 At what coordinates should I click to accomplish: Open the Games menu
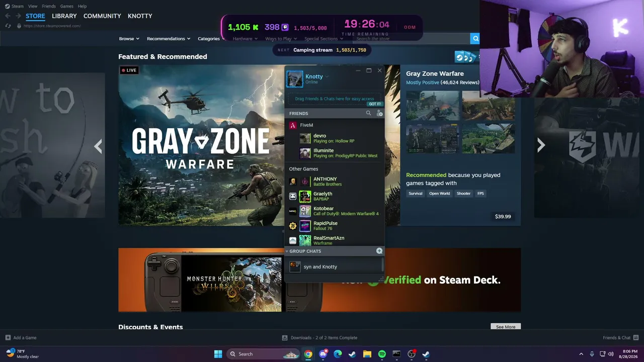pos(67,6)
